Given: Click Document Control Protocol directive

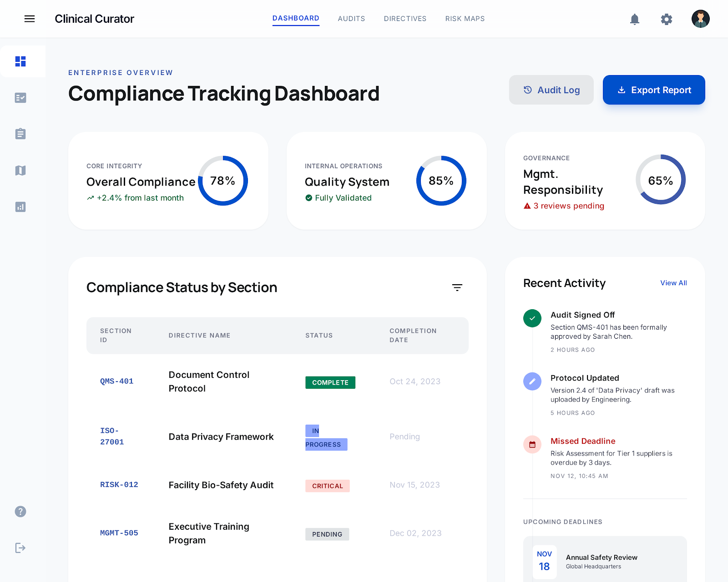Looking at the screenshot, I should click(x=209, y=381).
